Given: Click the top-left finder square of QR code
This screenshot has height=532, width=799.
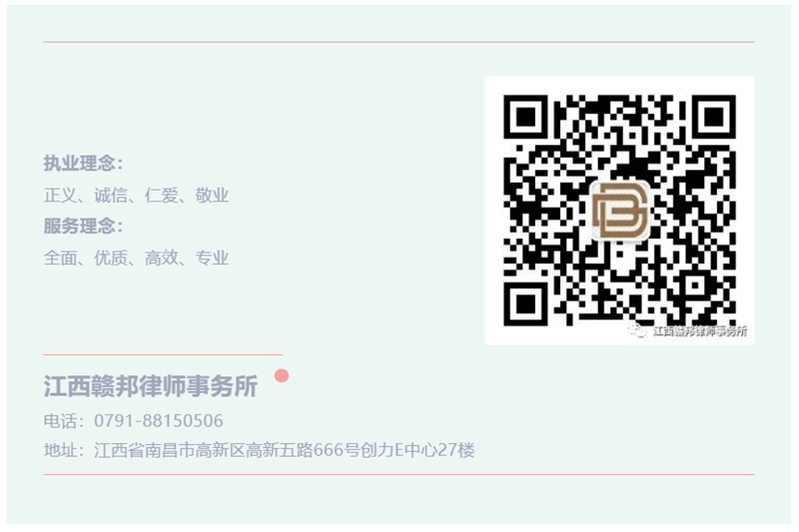Looking at the screenshot, I should 525,117.
